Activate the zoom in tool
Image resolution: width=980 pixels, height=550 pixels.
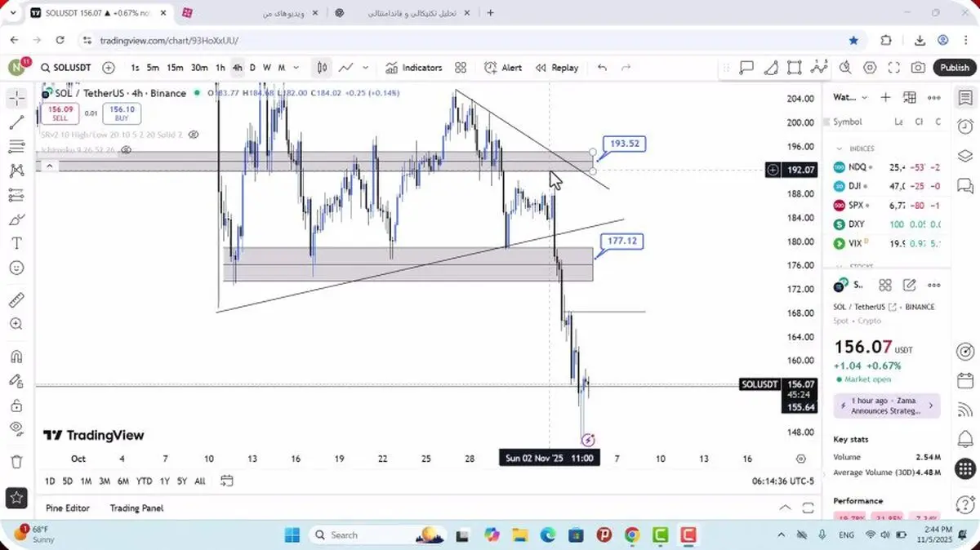pyautogui.click(x=16, y=324)
